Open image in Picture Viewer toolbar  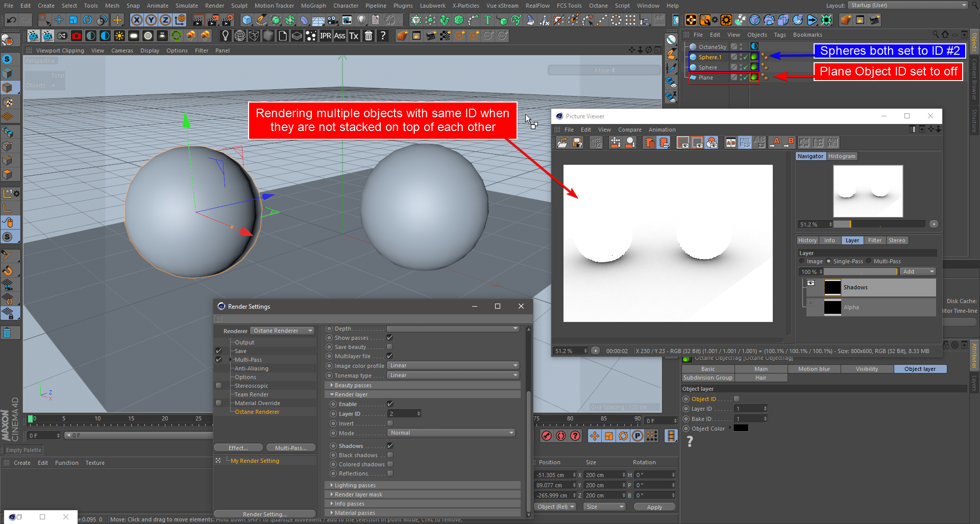(x=562, y=143)
